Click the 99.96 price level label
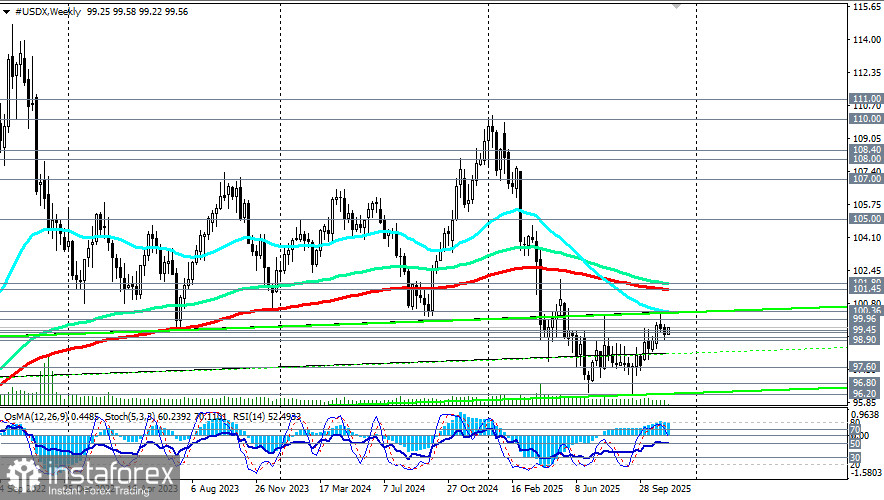Viewport: 884px width, 500px height. (866, 319)
